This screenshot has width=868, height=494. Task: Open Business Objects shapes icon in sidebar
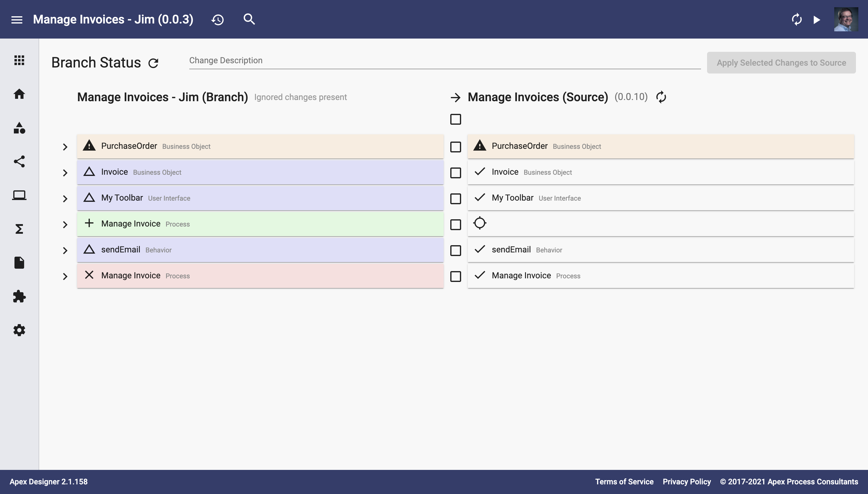point(19,128)
